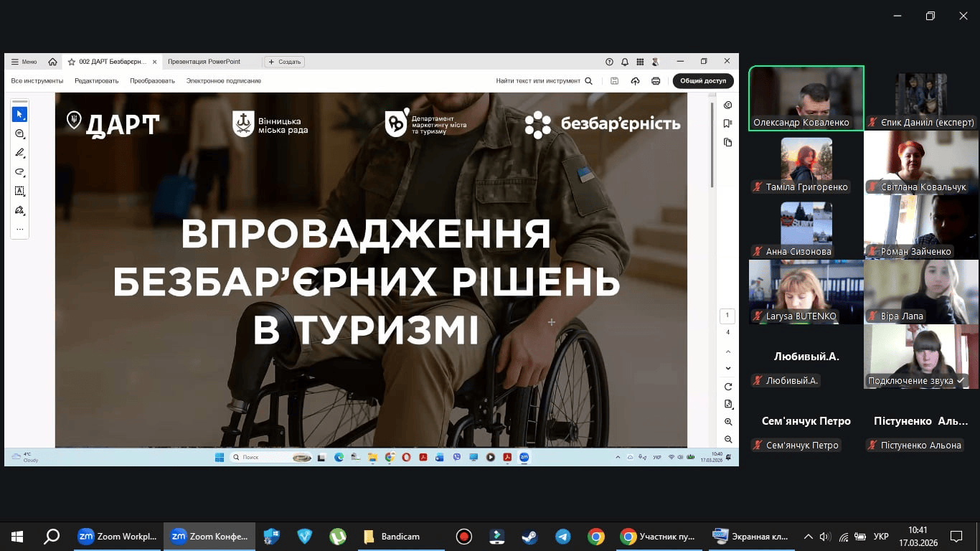The image size is (980, 551).
Task: Click the print document icon
Action: tap(656, 81)
